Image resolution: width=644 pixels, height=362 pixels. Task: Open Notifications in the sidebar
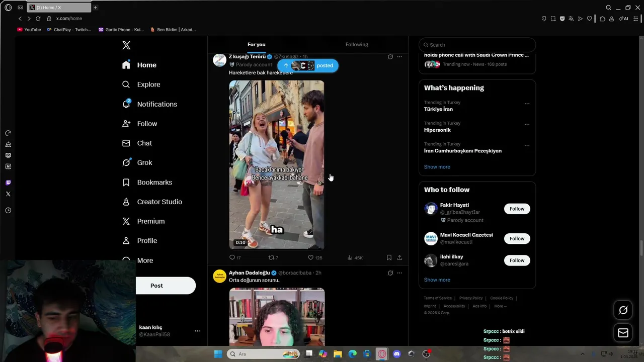(149, 104)
